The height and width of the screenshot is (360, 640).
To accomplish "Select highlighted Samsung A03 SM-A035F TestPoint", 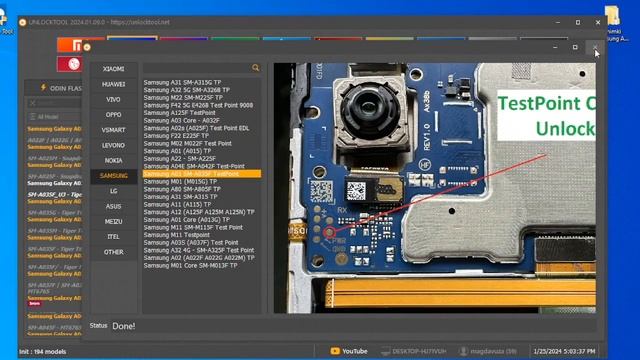I will click(202, 174).
